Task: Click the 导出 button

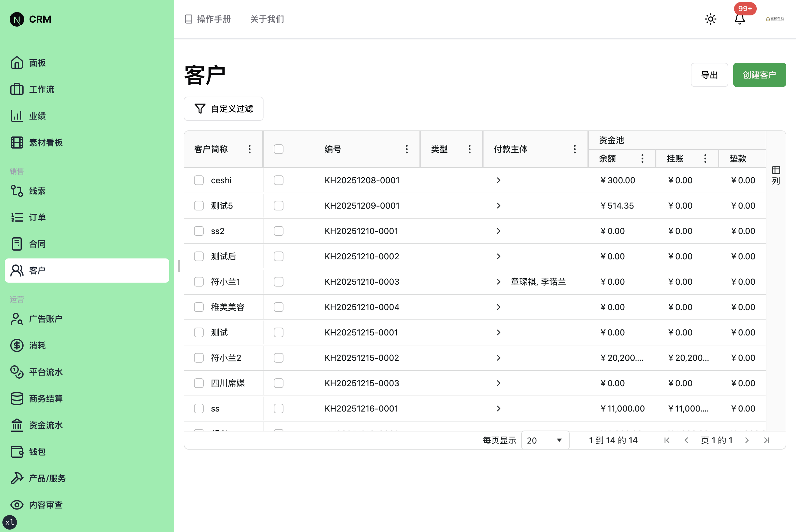Action: 709,75
